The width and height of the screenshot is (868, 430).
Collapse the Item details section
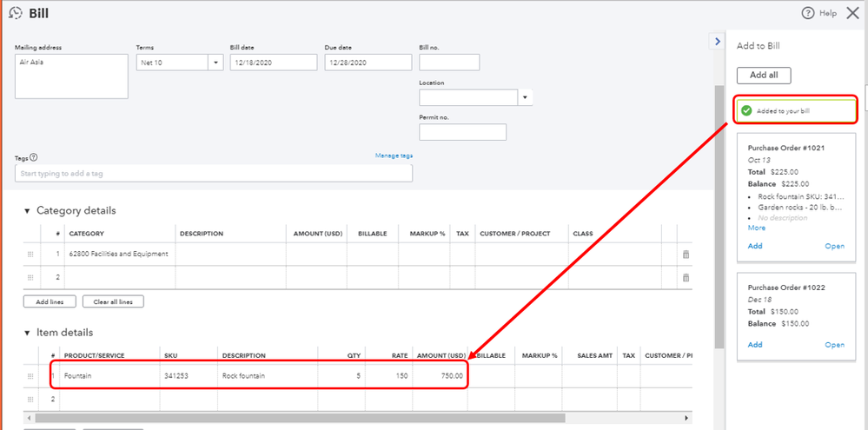(27, 333)
